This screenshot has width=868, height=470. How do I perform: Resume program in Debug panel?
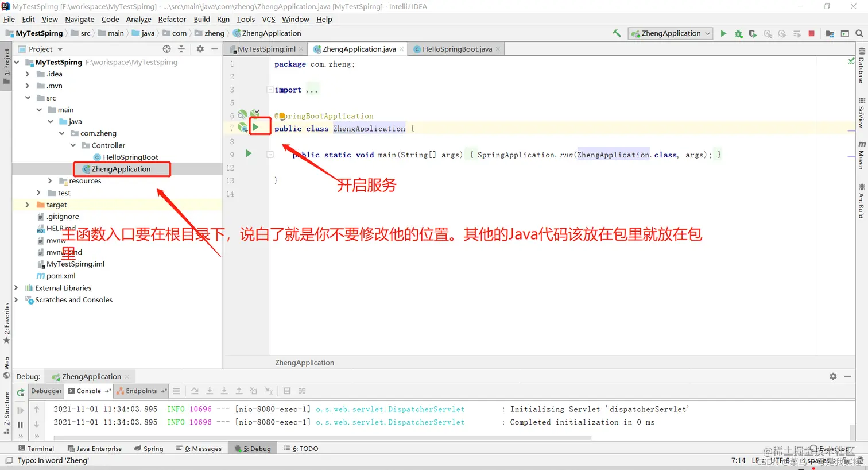tap(21, 410)
